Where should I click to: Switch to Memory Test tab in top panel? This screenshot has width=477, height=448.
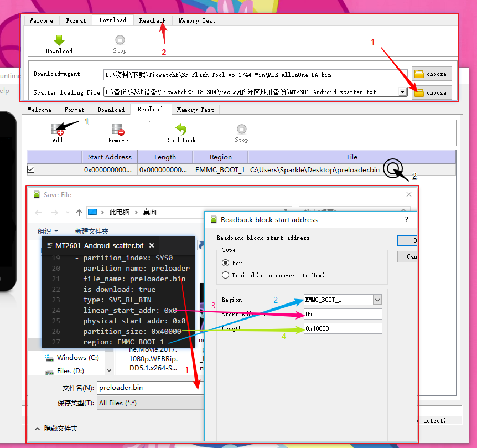pyautogui.click(x=197, y=20)
